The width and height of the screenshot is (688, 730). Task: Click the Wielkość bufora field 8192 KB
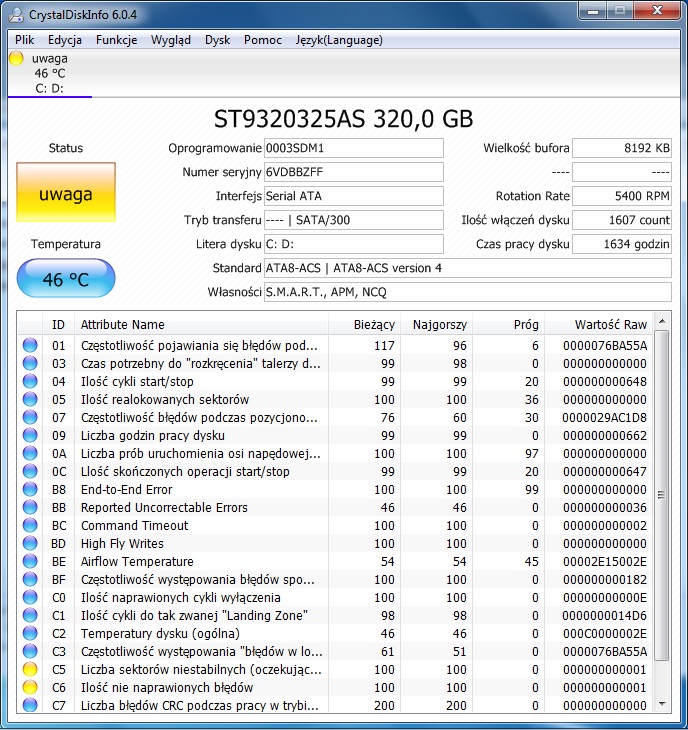tap(622, 148)
